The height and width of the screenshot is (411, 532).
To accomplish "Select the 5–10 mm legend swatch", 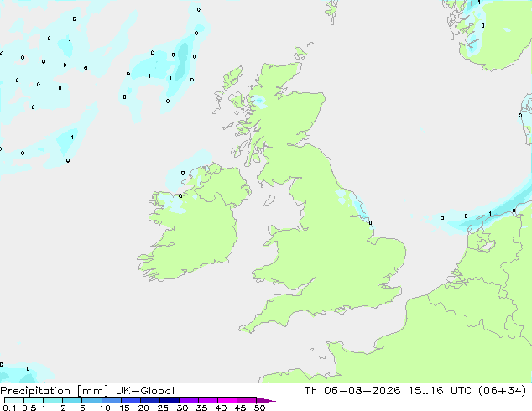I will 91,400.
